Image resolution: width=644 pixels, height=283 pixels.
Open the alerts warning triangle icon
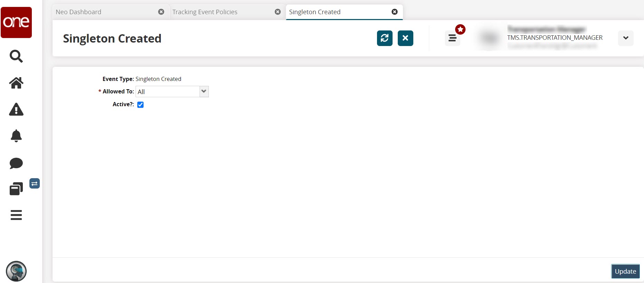(x=16, y=109)
